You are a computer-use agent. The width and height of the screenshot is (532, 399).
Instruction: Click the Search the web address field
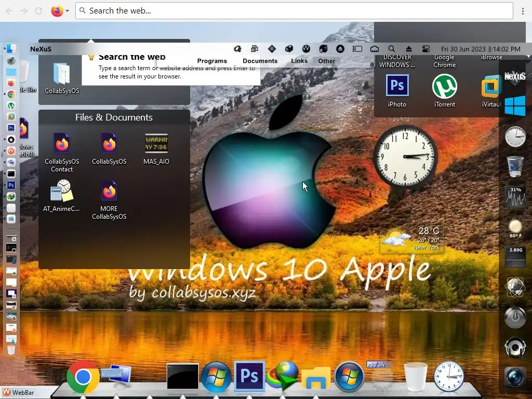pyautogui.click(x=294, y=11)
